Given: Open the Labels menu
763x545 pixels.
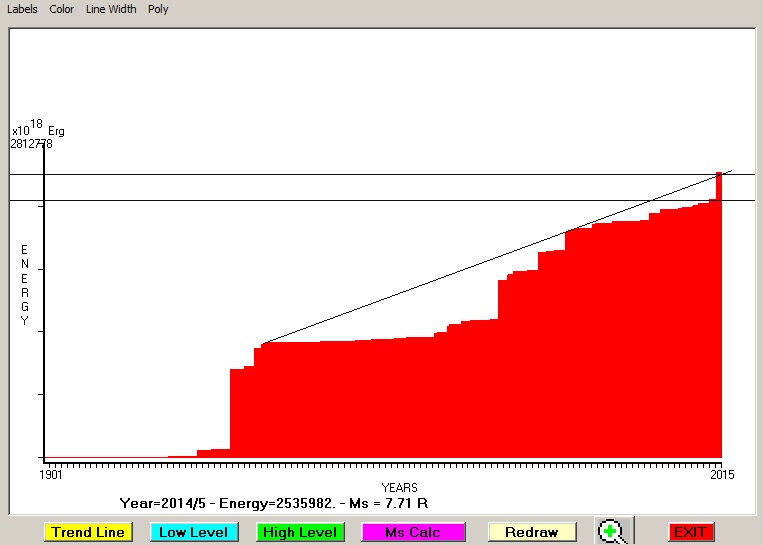Looking at the screenshot, I should (22, 9).
